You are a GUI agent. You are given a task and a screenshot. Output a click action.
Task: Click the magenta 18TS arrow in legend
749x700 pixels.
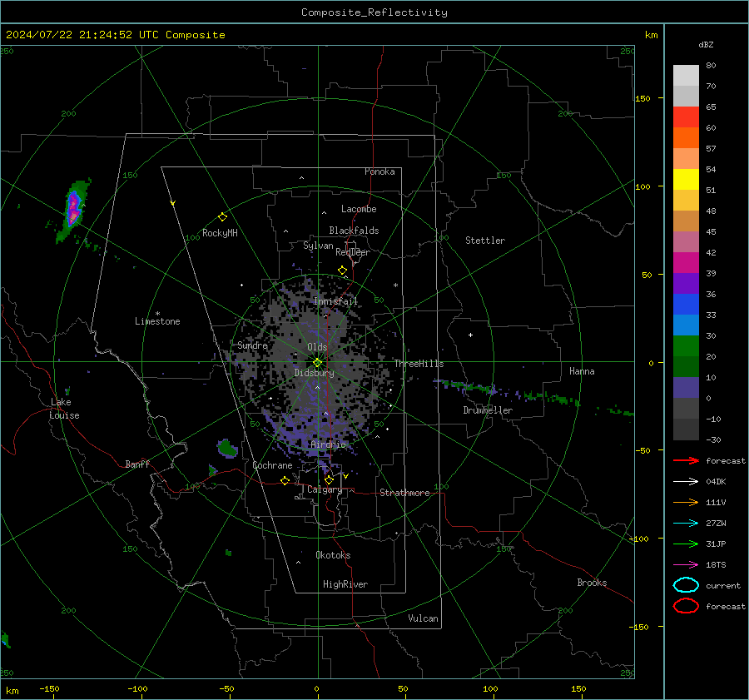point(686,565)
